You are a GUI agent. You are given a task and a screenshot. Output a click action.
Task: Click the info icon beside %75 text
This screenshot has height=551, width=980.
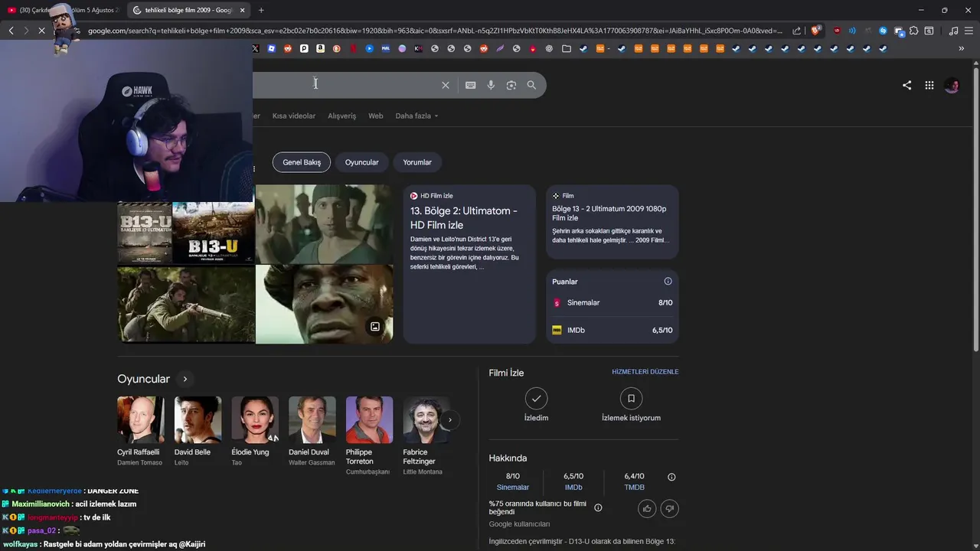point(598,507)
